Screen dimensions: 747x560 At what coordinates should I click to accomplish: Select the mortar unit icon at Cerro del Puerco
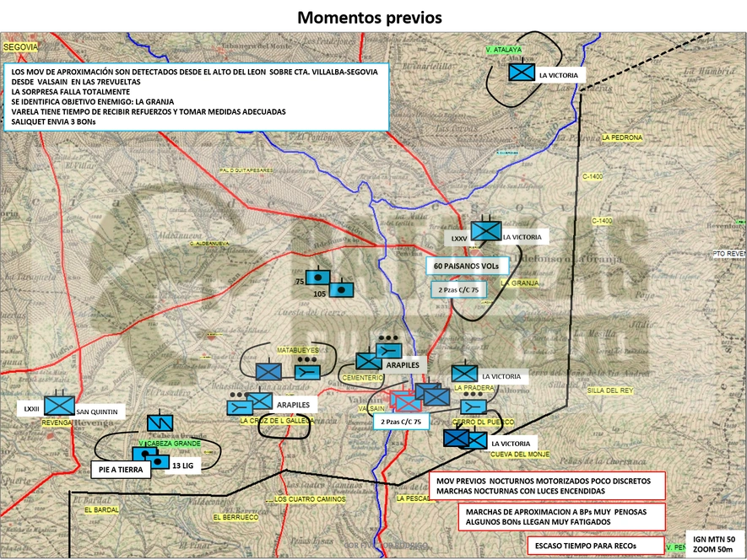coord(474,407)
